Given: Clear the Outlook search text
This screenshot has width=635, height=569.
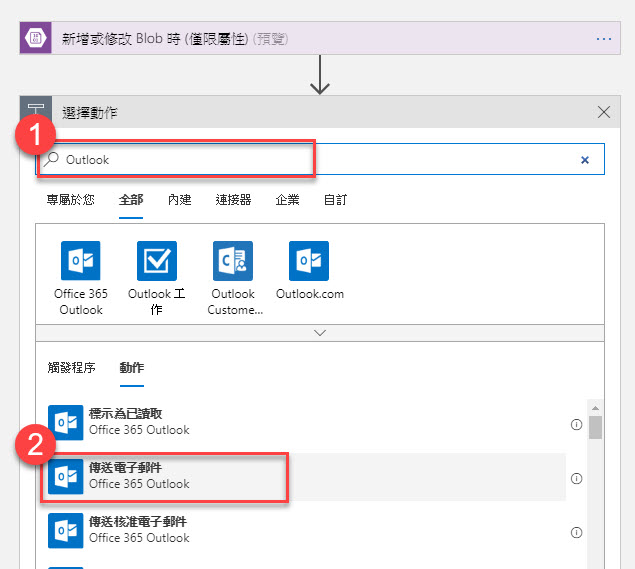Looking at the screenshot, I should (x=585, y=160).
